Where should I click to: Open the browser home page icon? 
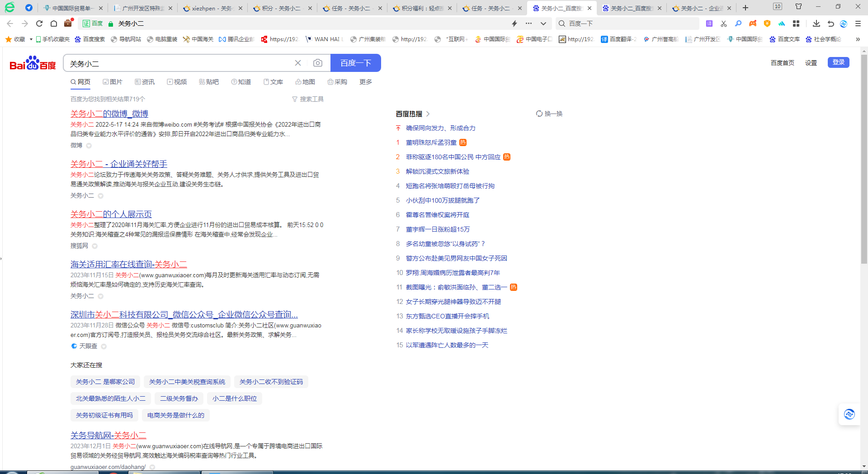(x=54, y=24)
